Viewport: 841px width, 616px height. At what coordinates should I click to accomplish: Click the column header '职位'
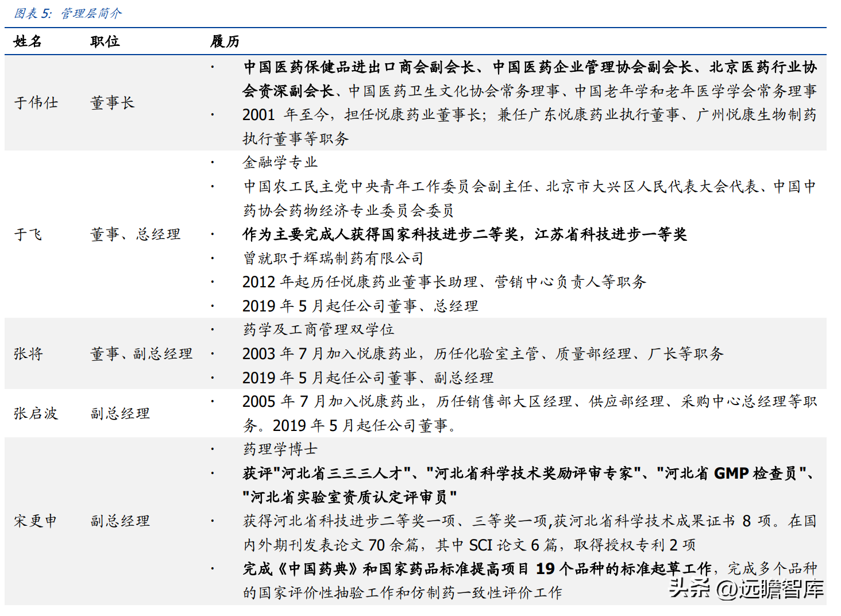105,41
